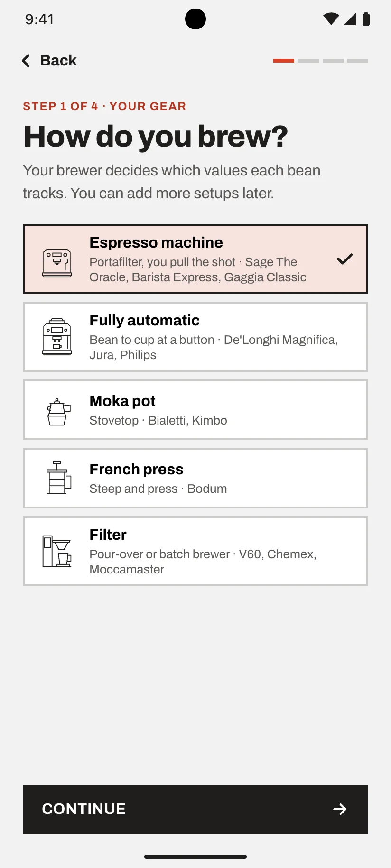Click the 9:41 clock in status bar

click(39, 19)
